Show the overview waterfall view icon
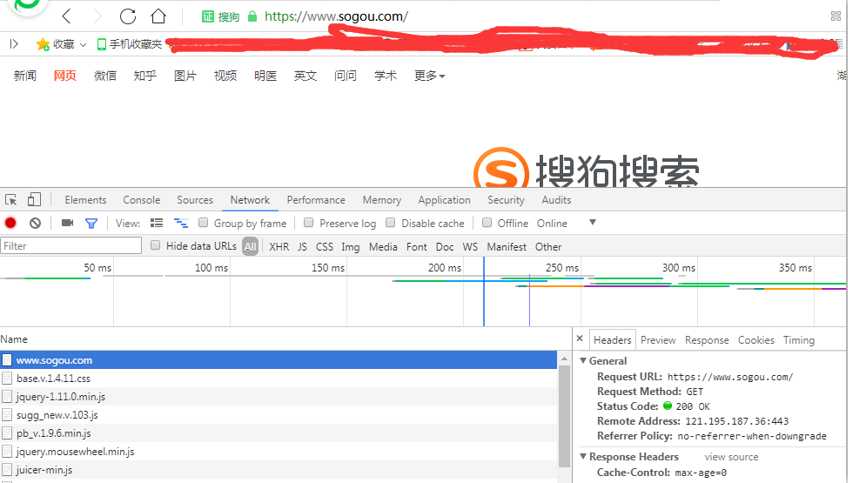Screen dimensions: 848x483 click(x=181, y=223)
